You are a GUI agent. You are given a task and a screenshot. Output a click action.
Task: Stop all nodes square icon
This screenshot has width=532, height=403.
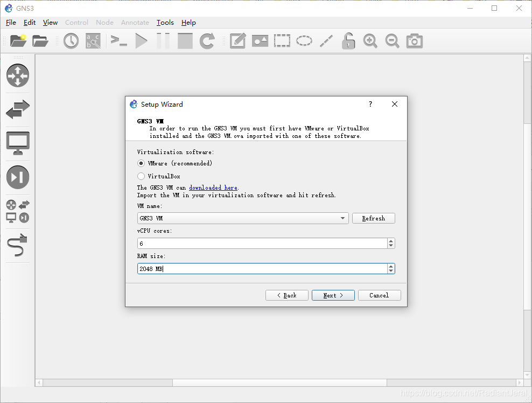[x=185, y=41]
